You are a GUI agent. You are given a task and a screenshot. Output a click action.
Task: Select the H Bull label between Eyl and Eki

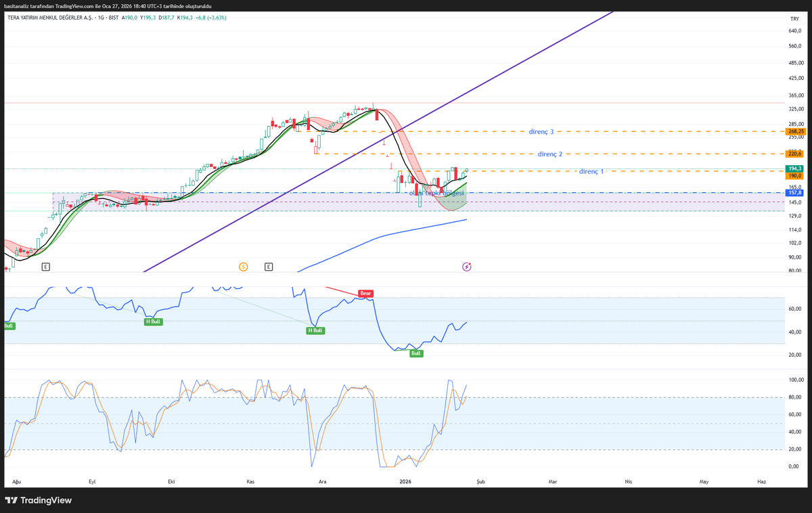tap(153, 321)
